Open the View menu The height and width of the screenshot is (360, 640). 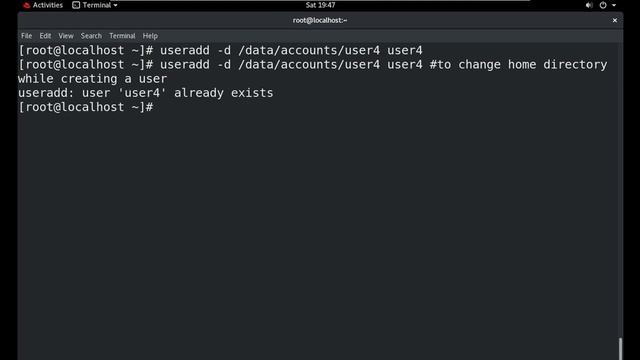[x=66, y=36]
